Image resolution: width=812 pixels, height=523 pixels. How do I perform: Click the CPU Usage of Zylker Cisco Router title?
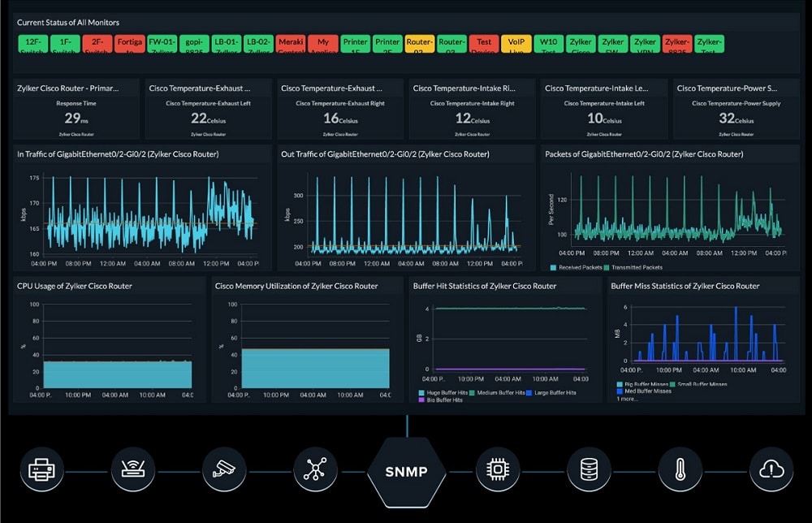74,286
